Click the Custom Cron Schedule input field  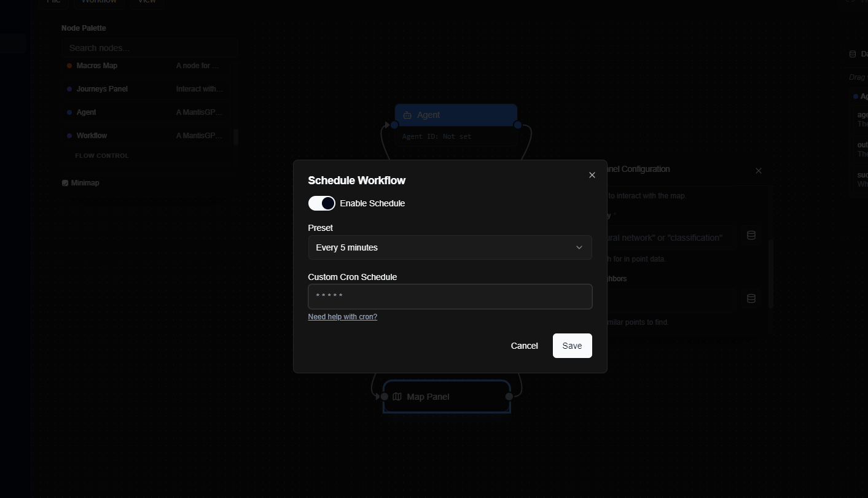450,296
